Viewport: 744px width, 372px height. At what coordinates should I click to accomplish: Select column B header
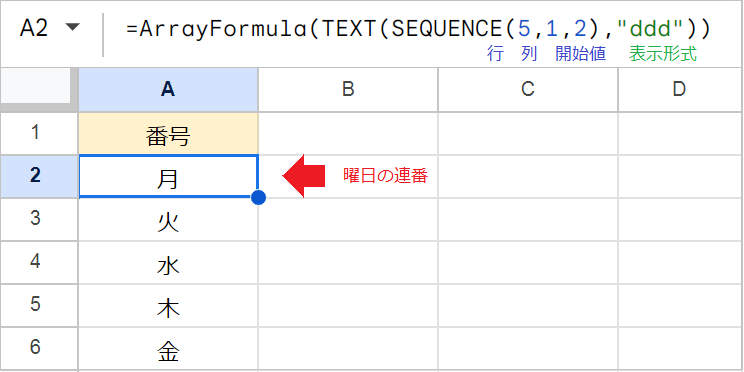[x=348, y=90]
